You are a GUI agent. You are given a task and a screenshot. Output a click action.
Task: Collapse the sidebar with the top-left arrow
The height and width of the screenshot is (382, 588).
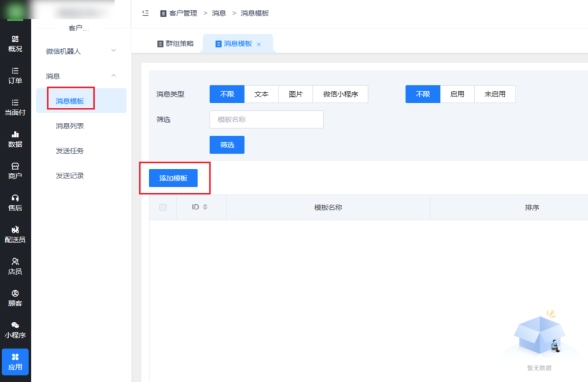(x=146, y=13)
